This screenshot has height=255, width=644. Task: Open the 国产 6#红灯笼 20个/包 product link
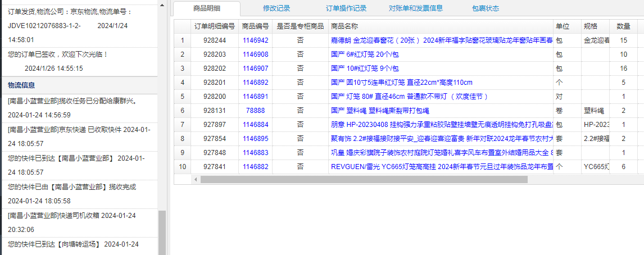(365, 54)
